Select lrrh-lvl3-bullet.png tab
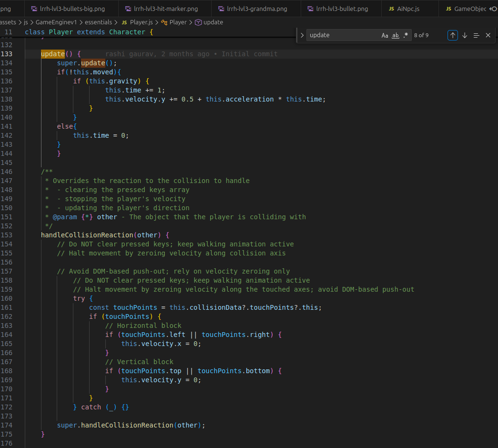 (338, 9)
